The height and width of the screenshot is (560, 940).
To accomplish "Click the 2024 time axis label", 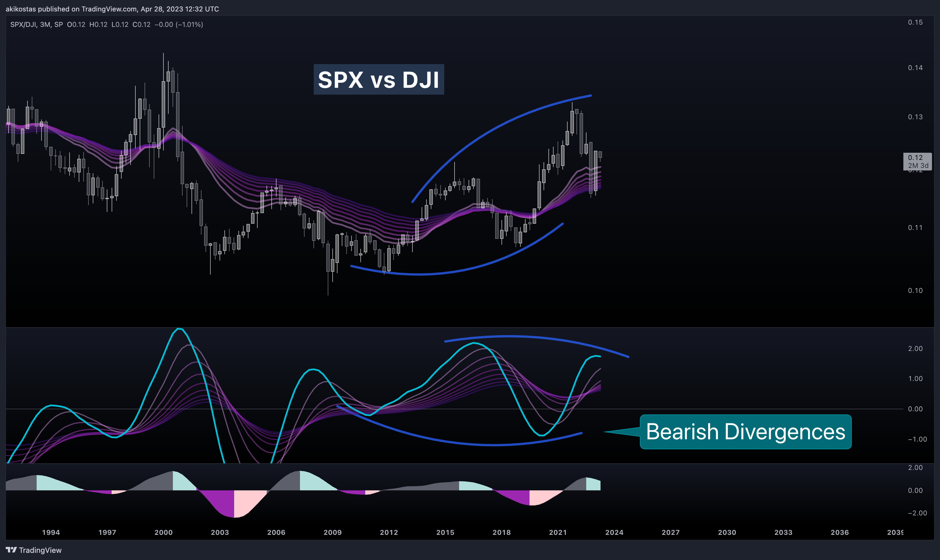I will click(x=615, y=532).
